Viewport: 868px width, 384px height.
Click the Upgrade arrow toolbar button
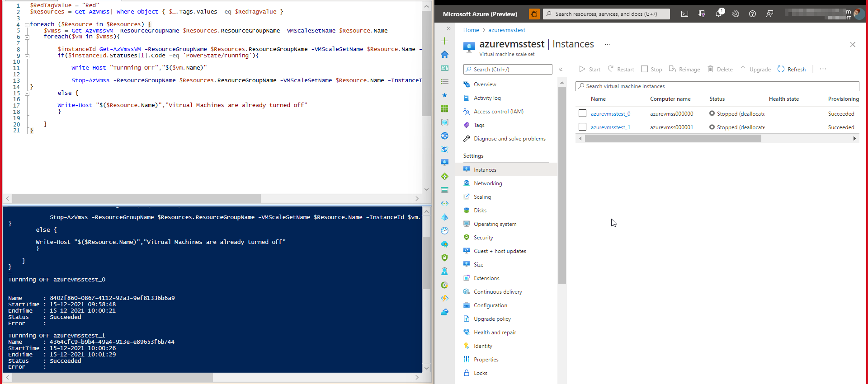tap(755, 69)
